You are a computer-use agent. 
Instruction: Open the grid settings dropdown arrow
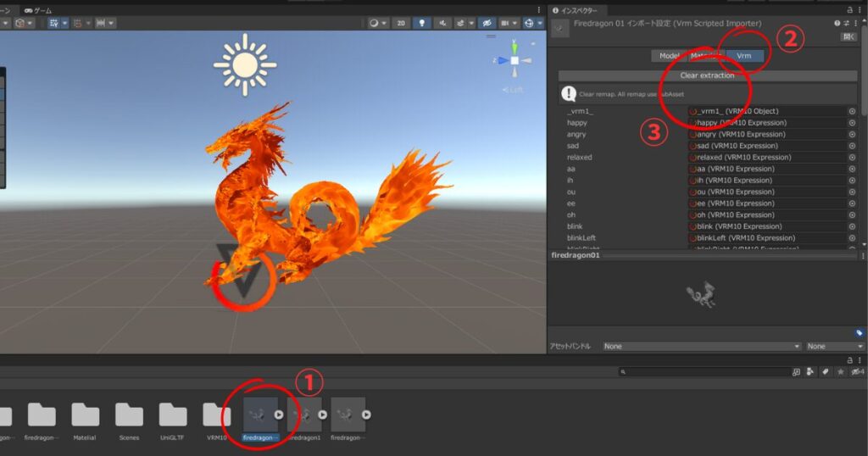(64, 23)
